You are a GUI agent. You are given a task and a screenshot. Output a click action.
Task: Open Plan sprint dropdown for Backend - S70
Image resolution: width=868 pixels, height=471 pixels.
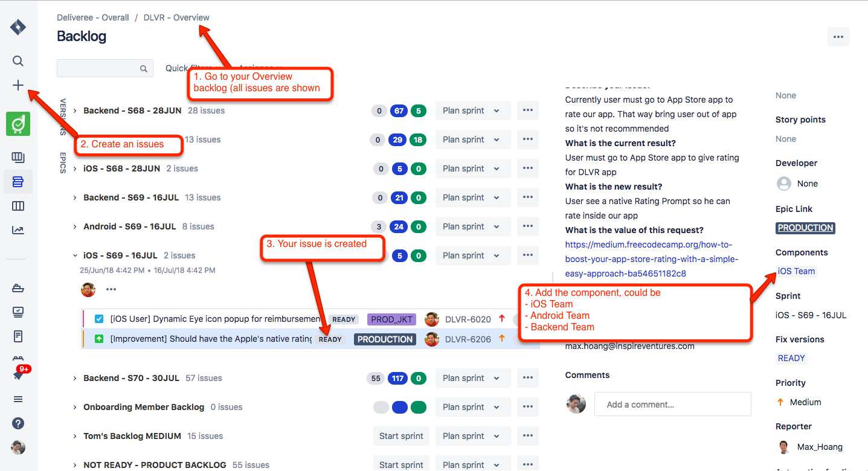[473, 378]
